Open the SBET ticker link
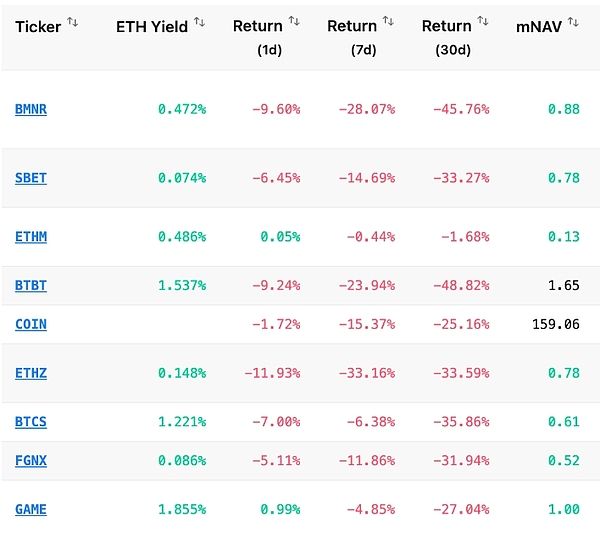Screen dimensions: 600x533 point(31,178)
